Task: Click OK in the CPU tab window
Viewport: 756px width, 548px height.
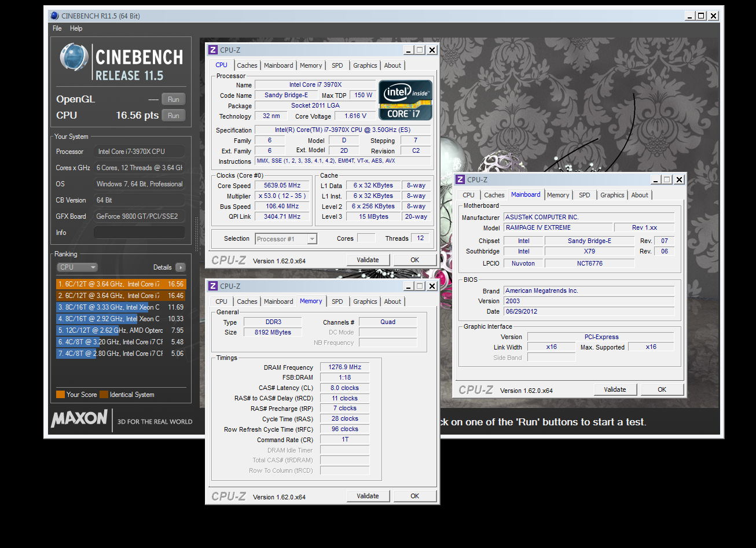Action: pyautogui.click(x=414, y=260)
